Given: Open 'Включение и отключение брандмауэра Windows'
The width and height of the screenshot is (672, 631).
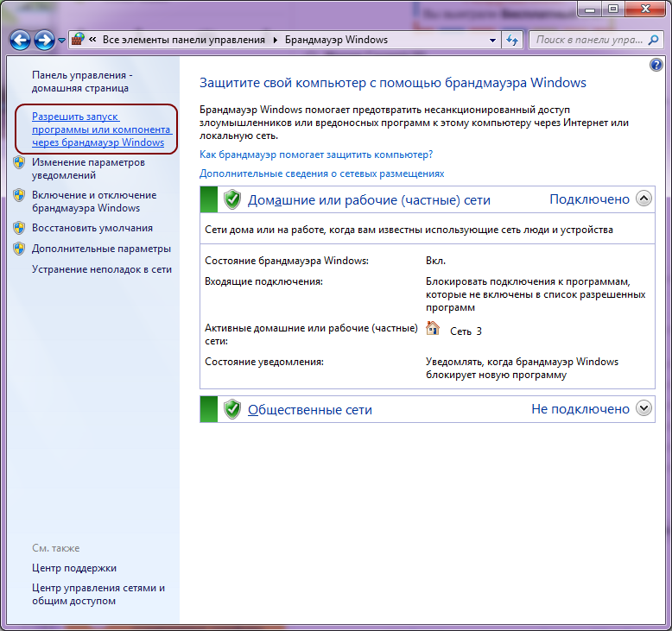Looking at the screenshot, I should [x=94, y=201].
